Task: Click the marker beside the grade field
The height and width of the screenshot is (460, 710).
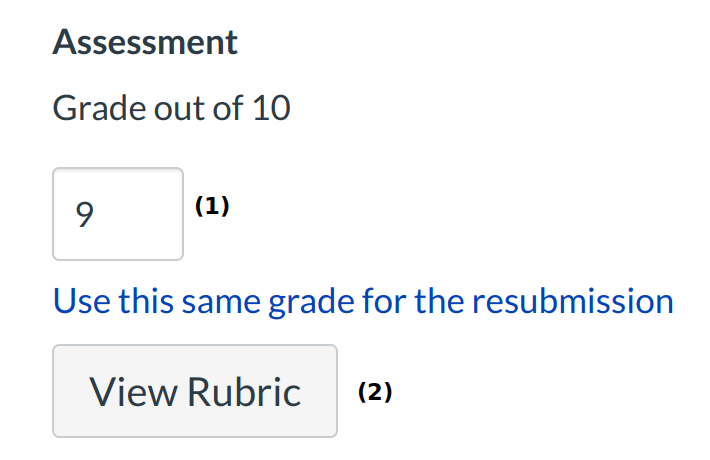Action: pos(212,206)
